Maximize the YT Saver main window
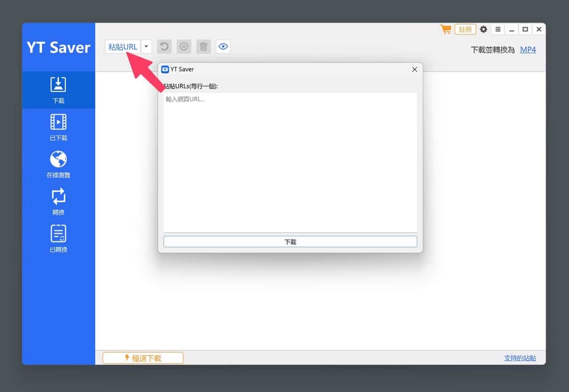Screen dimensions: 569x392 (x=525, y=29)
